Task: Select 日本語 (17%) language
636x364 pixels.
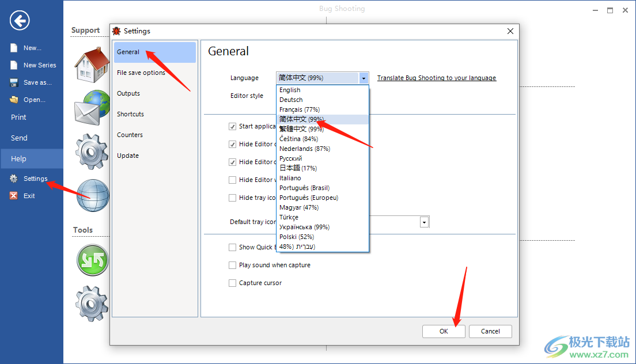Action: tap(323, 168)
